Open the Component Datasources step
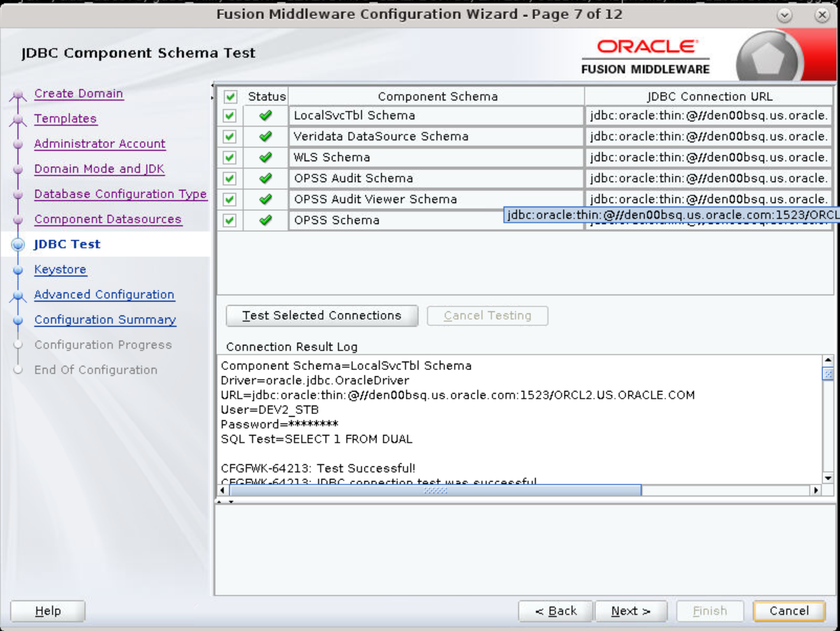The image size is (840, 631). click(108, 219)
